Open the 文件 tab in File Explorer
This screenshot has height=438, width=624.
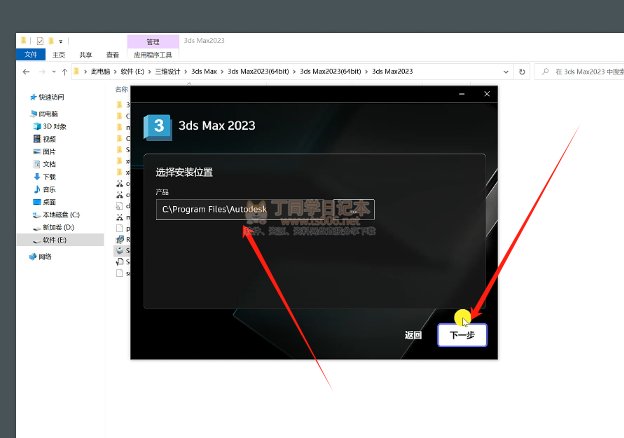(31, 55)
